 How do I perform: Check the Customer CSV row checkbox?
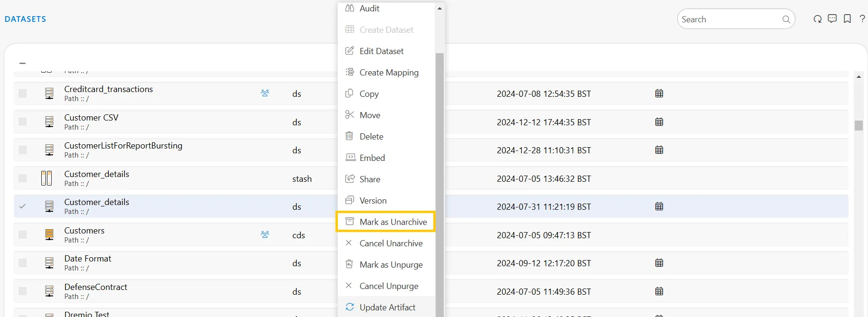pos(22,122)
